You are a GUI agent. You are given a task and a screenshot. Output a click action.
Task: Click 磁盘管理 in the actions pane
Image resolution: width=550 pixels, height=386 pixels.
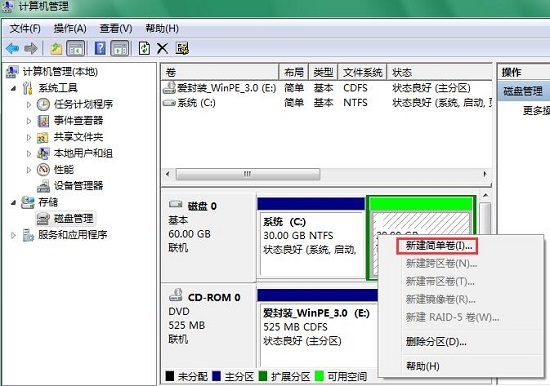point(523,92)
